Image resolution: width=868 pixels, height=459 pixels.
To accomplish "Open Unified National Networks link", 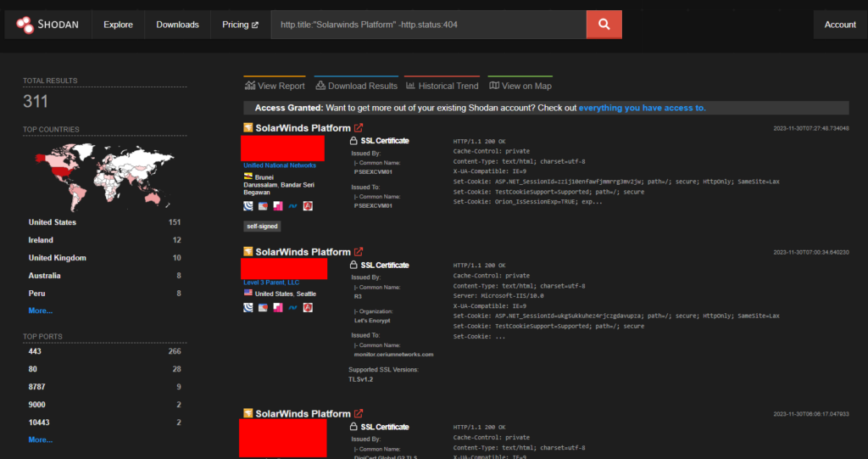I will click(x=280, y=165).
